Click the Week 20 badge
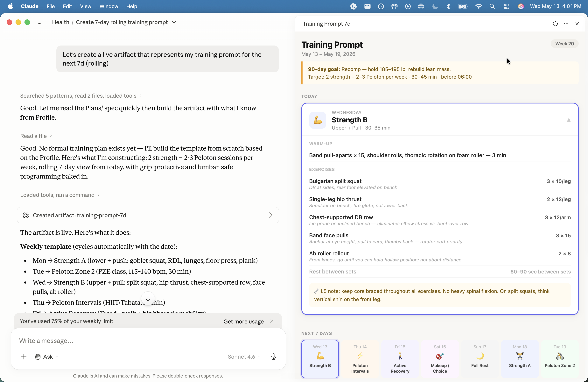This screenshot has height=382, width=588. click(564, 44)
